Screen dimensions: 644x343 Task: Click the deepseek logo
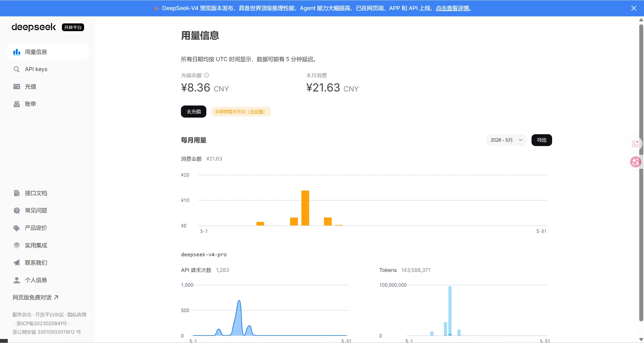34,27
